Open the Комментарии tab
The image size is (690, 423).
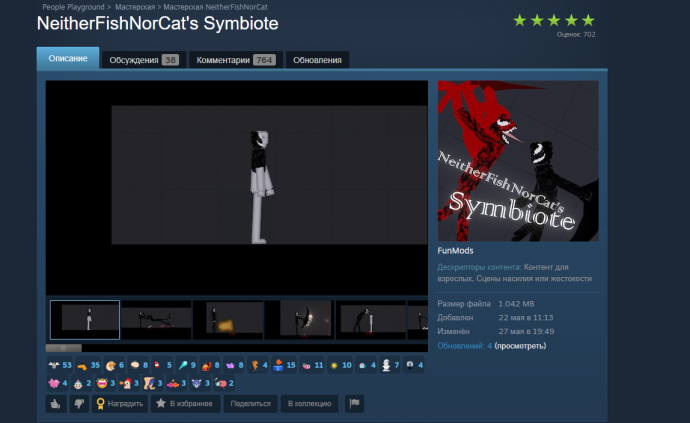236,60
